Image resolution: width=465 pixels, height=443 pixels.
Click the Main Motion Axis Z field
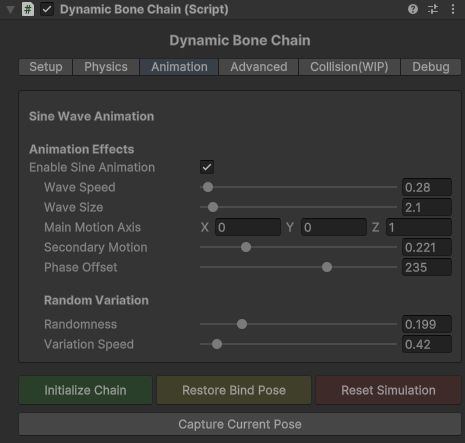[x=419, y=227]
